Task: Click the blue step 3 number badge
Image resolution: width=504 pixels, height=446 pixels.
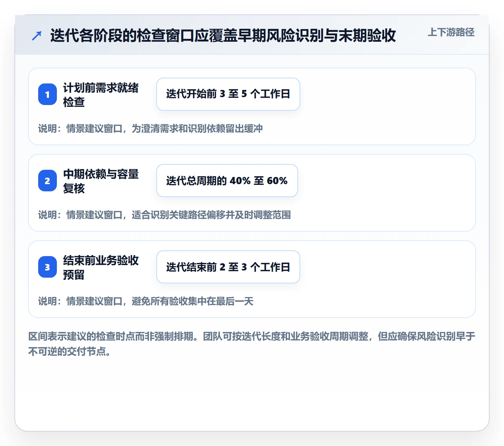Action: point(48,267)
